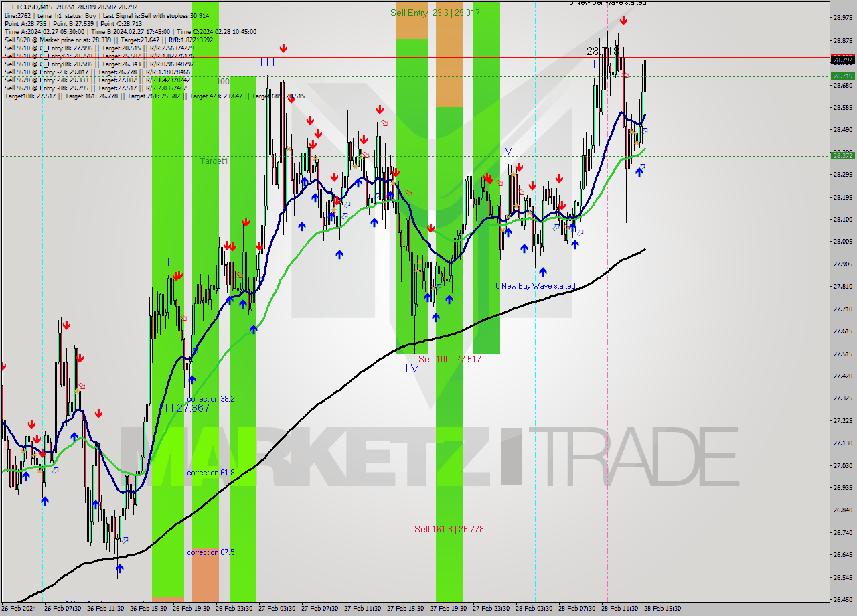The height and width of the screenshot is (616, 857).
Task: Select the 'correction 61.8' annotation
Action: pos(211,473)
